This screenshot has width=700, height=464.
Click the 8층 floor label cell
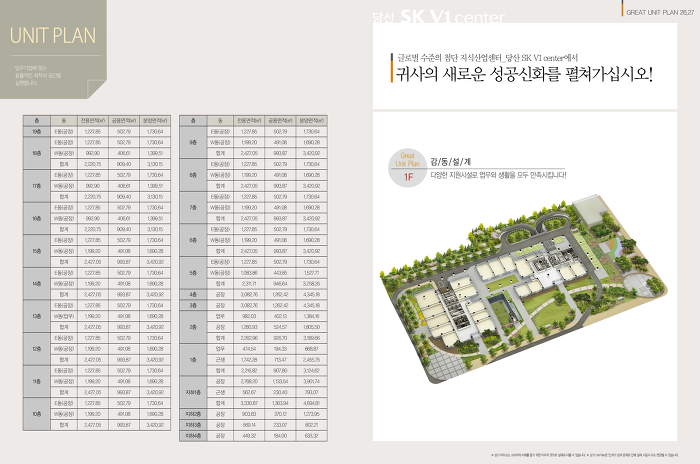coord(193,175)
